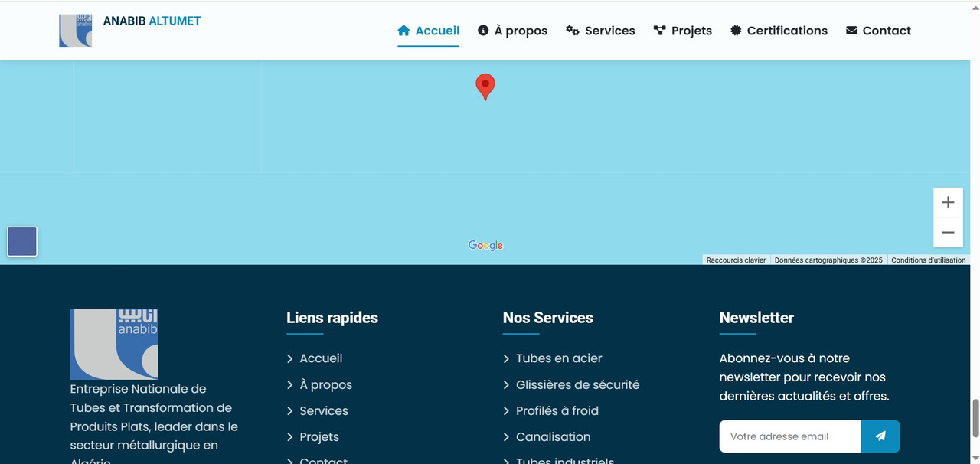The width and height of the screenshot is (980, 464).
Task: Click chevron beside footer Accueil
Action: (x=290, y=358)
